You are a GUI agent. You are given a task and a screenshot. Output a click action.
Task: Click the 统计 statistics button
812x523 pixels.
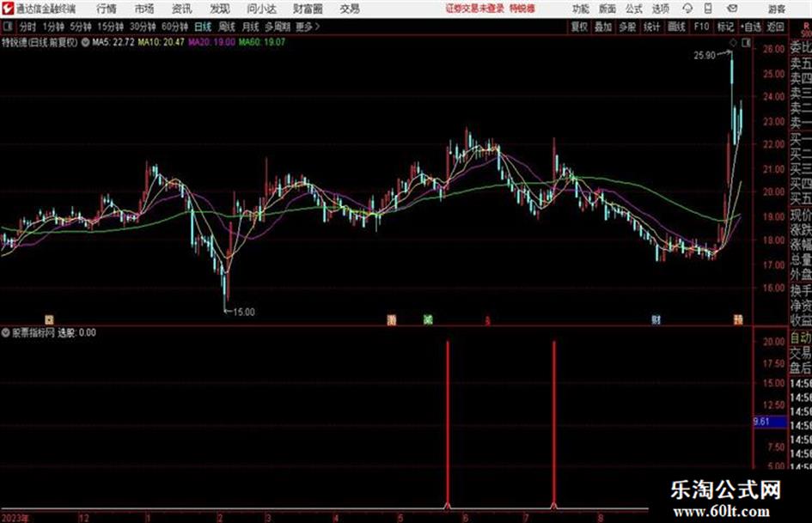coord(652,27)
